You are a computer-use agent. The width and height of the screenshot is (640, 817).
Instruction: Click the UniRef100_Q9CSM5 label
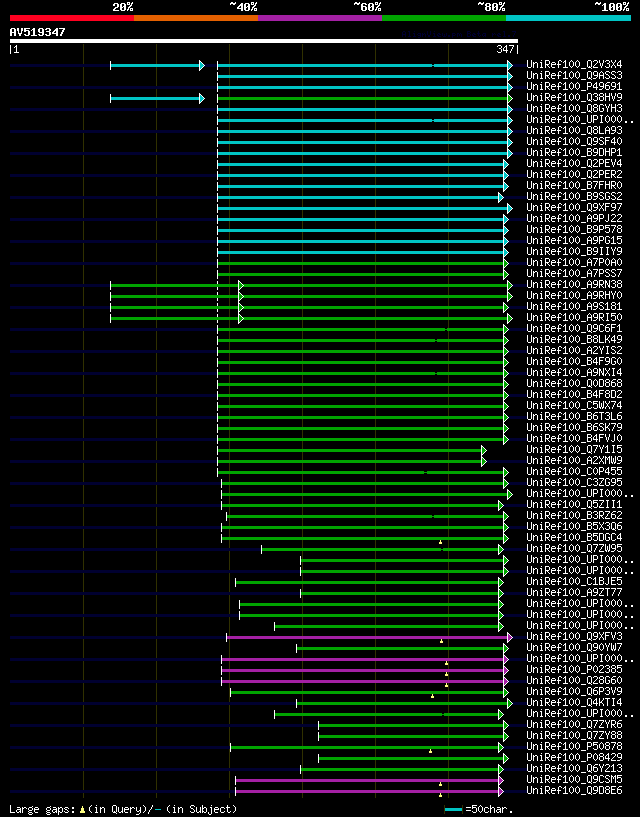[574, 779]
